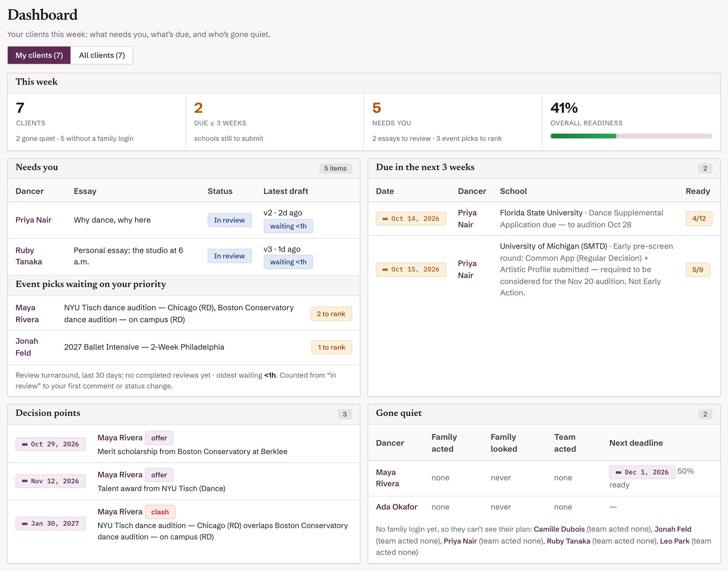The width and height of the screenshot is (728, 571).
Task: Click the Decision points count badge 3
Action: point(345,415)
